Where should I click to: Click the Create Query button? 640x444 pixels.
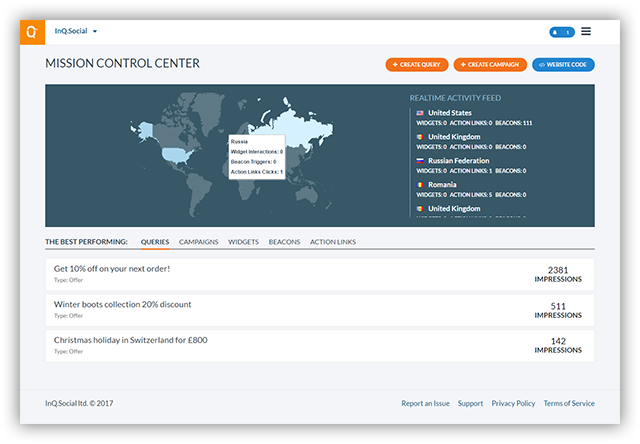coord(417,64)
